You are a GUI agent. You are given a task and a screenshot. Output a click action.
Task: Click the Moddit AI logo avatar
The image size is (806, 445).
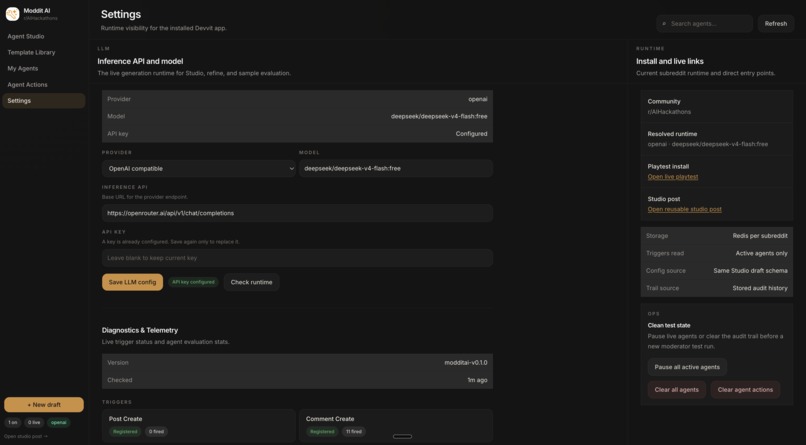[12, 14]
